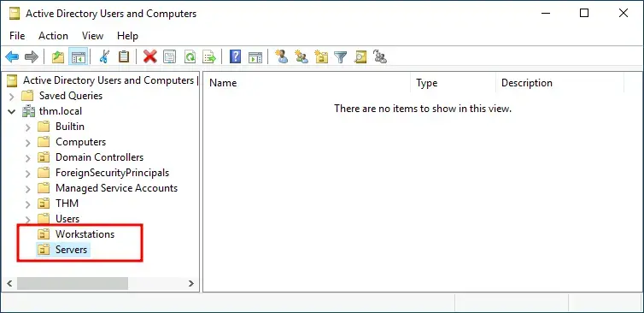Click the red Delete X icon
This screenshot has height=313, width=644.
[x=150, y=56]
